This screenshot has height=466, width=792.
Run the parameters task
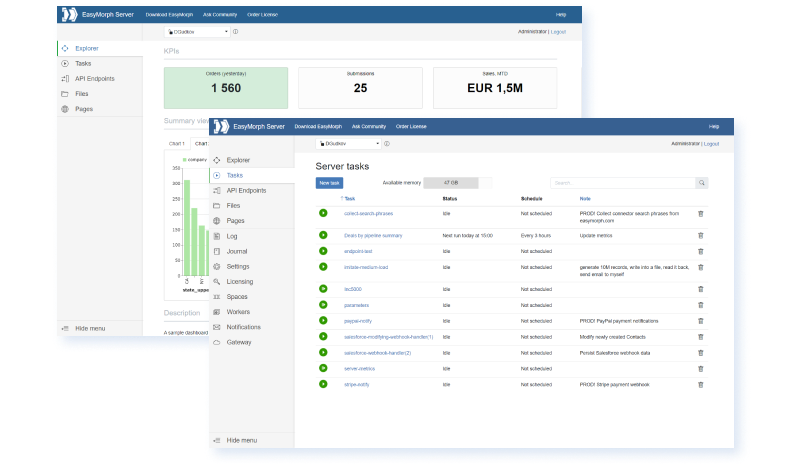click(323, 305)
